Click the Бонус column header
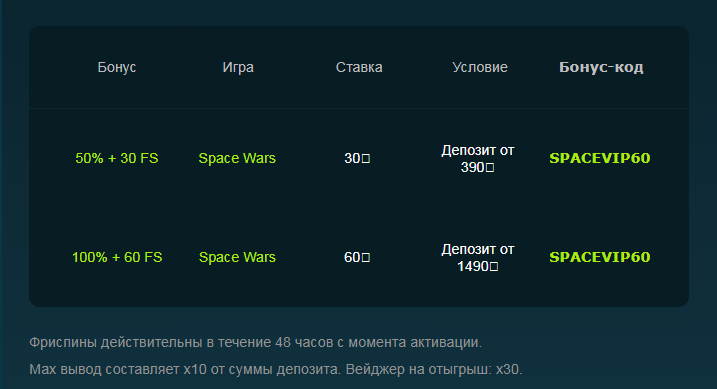 [x=117, y=67]
